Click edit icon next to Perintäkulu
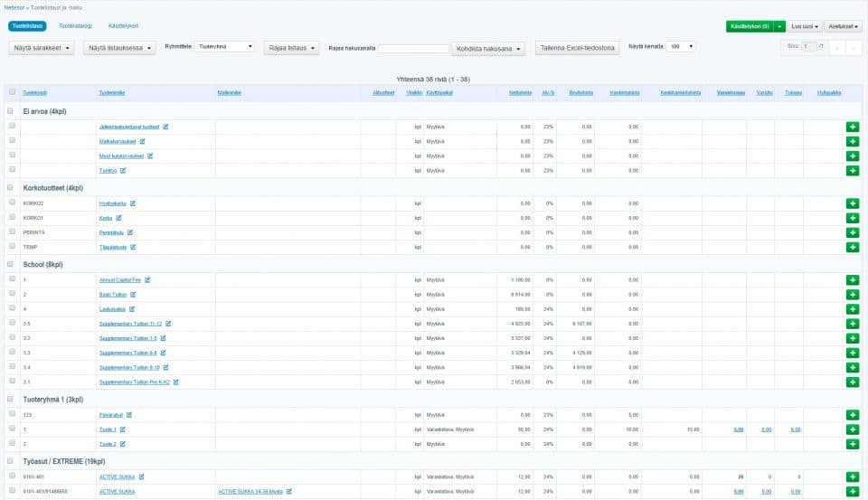868x500 pixels. (x=130, y=232)
